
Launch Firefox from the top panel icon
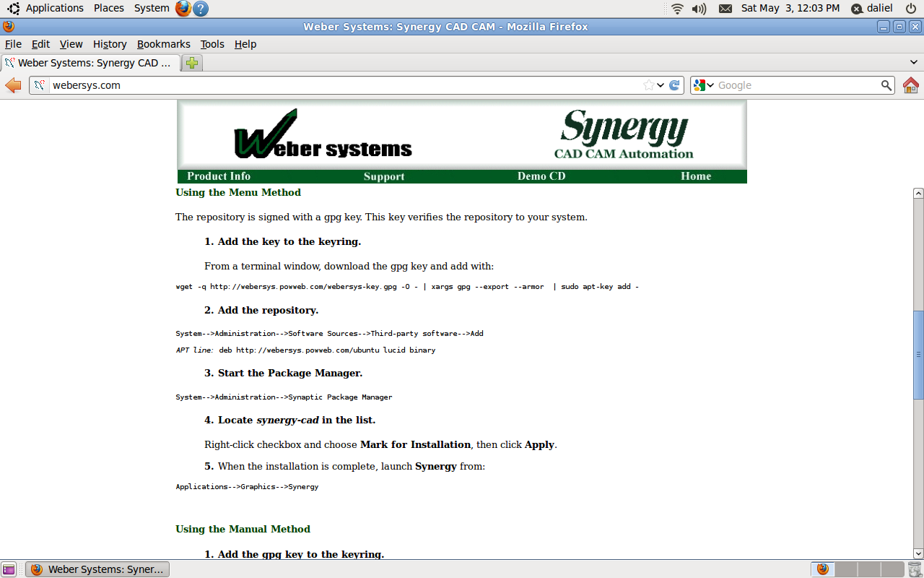[183, 9]
